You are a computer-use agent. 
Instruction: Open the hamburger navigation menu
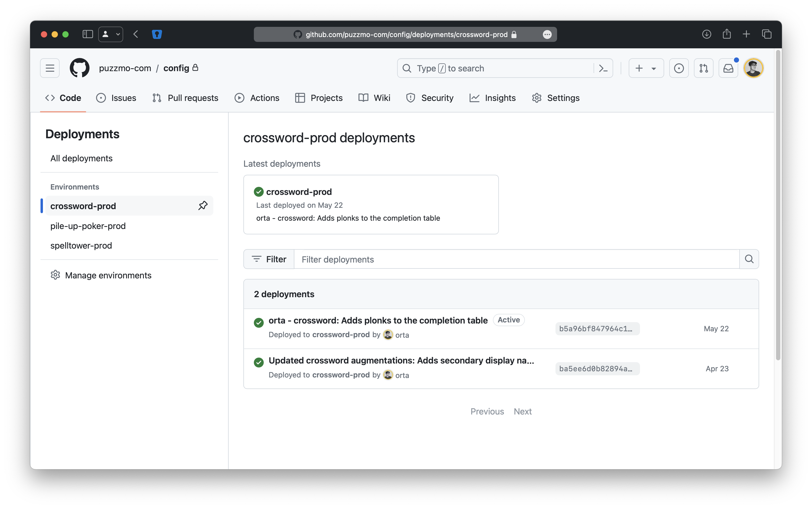click(x=50, y=68)
